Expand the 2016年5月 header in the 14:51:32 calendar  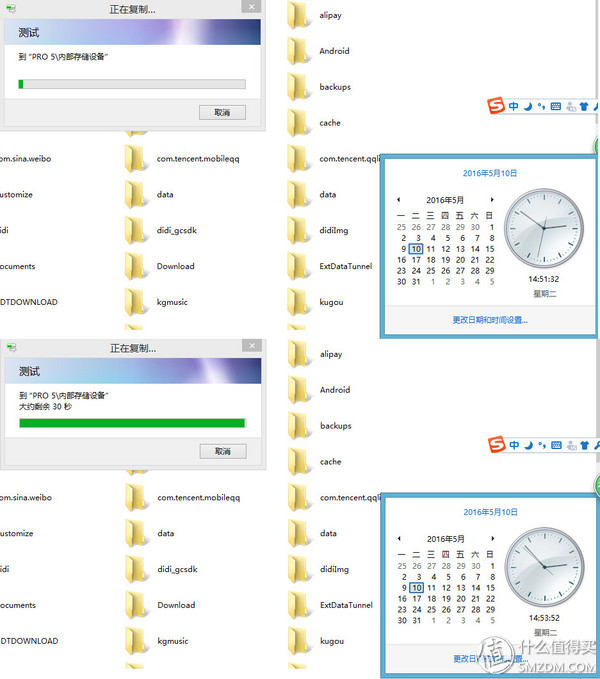(445, 200)
